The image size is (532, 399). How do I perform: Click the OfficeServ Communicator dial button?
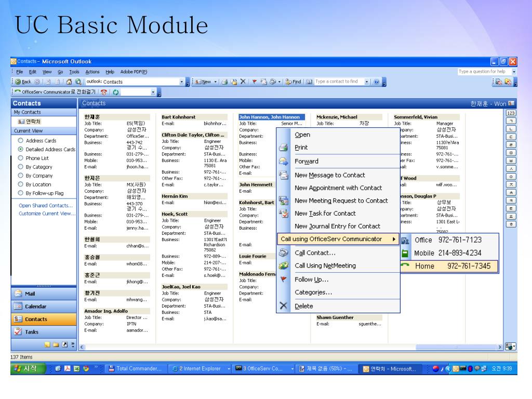[x=55, y=92]
